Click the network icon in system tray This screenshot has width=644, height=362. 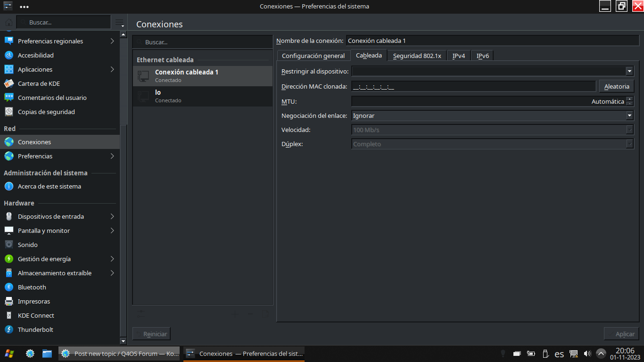click(574, 354)
